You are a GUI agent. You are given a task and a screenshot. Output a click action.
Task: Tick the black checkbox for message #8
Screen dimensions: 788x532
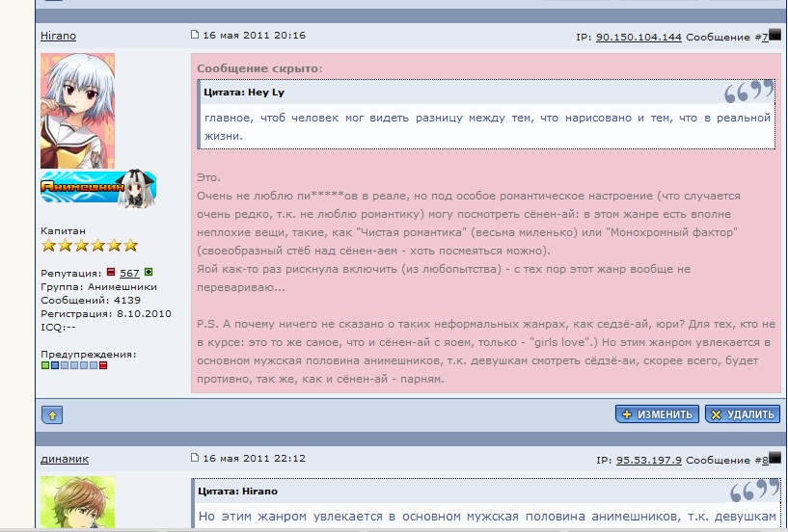(774, 458)
